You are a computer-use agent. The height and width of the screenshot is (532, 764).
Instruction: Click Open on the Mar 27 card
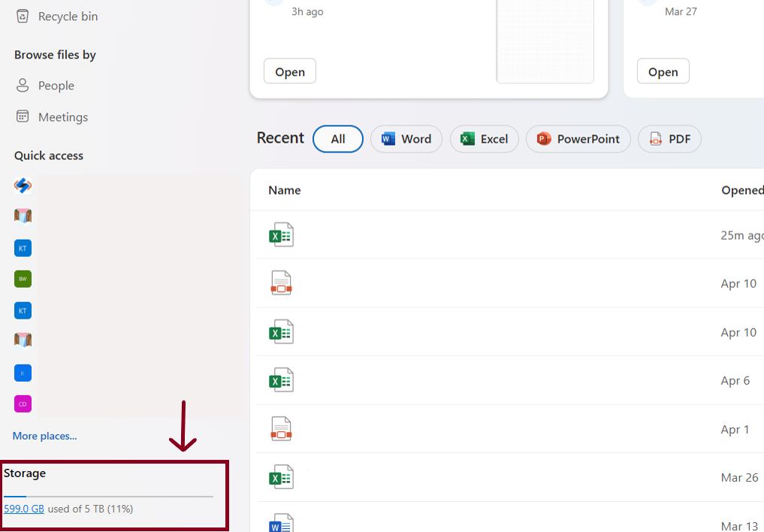point(663,72)
